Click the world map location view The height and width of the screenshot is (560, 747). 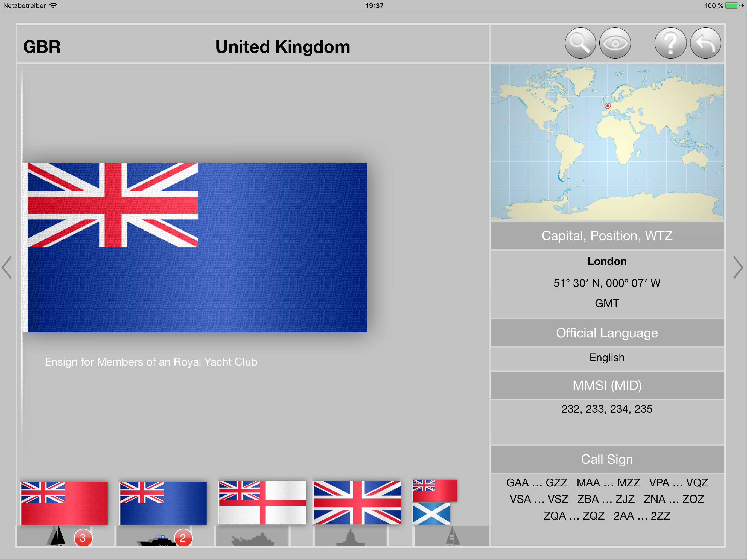tap(607, 142)
